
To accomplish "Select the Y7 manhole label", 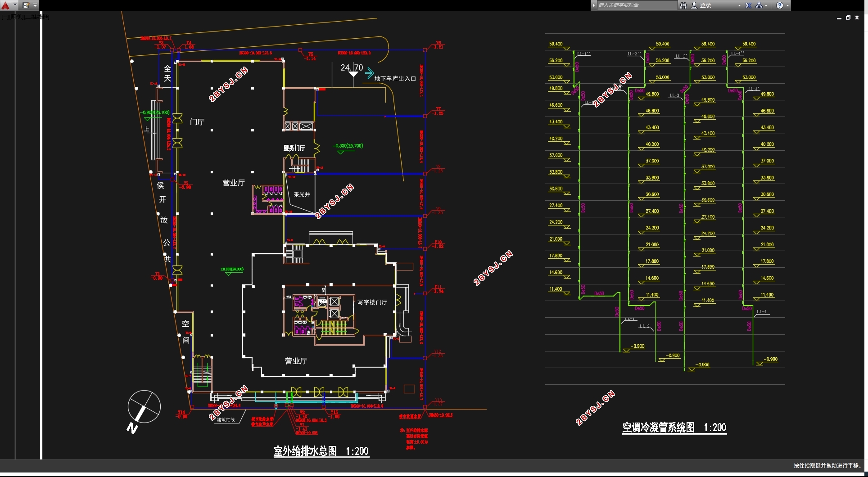I will tap(439, 109).
